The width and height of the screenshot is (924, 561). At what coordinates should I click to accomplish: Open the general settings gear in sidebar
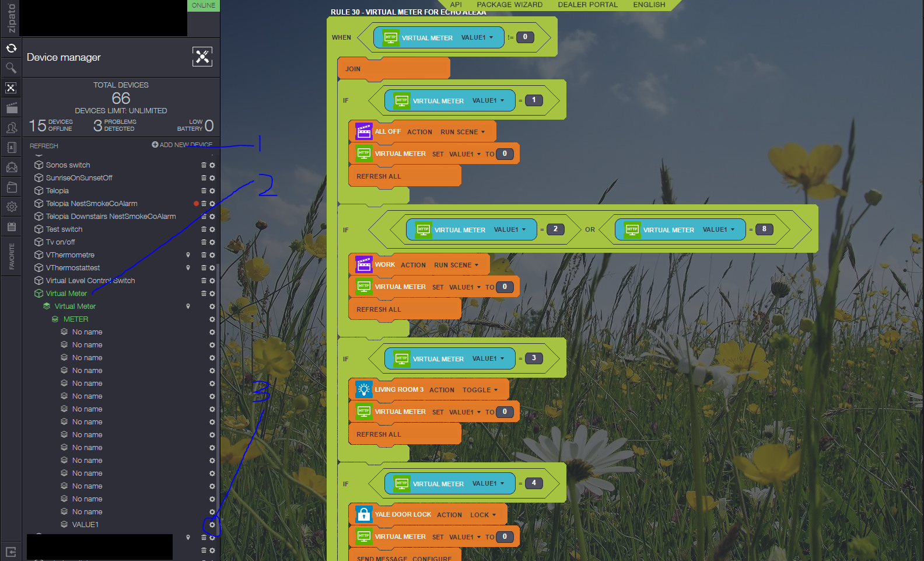[x=11, y=207]
